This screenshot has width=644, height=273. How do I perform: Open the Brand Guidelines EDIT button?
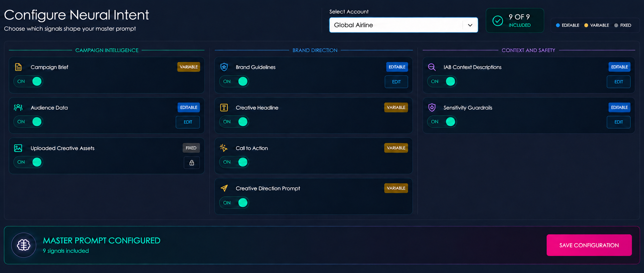(396, 82)
